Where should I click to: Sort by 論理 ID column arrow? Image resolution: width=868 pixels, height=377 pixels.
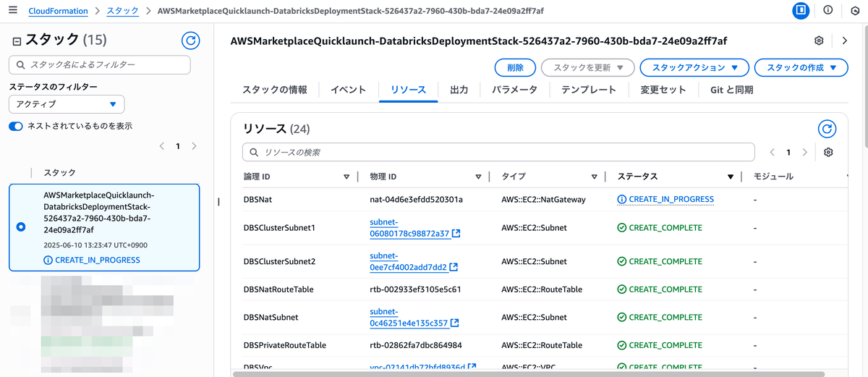346,177
